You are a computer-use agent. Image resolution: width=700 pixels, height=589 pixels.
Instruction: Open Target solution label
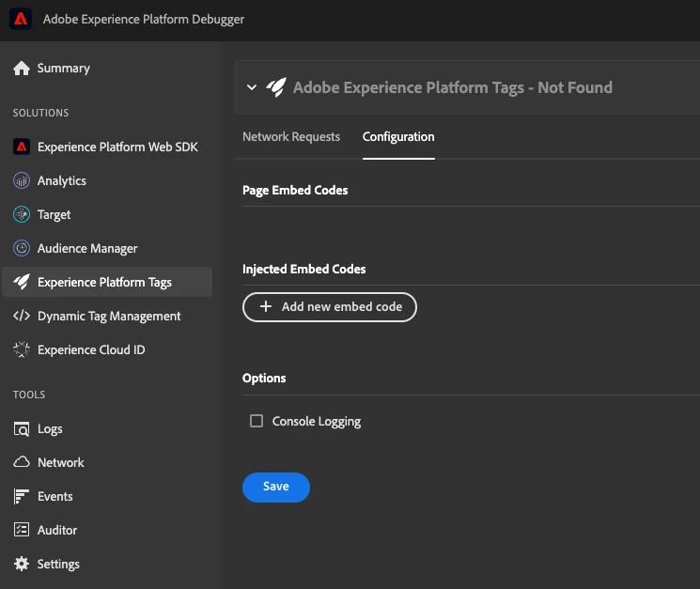(x=54, y=214)
